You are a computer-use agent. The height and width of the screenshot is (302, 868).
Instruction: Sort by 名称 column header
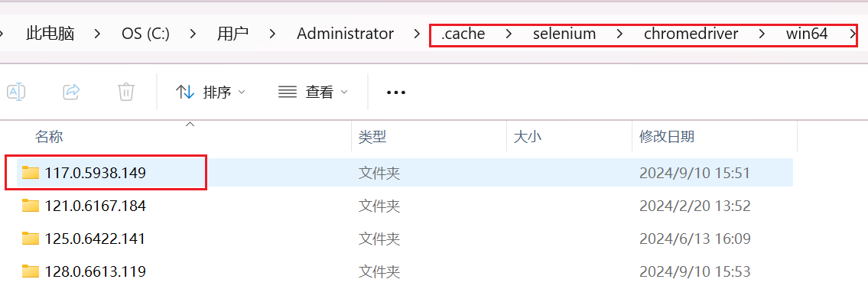49,137
